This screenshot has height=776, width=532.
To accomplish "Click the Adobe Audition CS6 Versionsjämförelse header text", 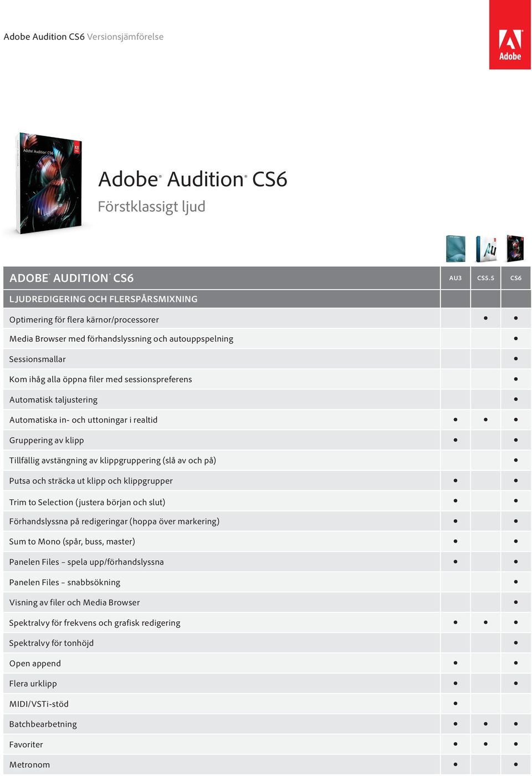I will click(x=84, y=37).
